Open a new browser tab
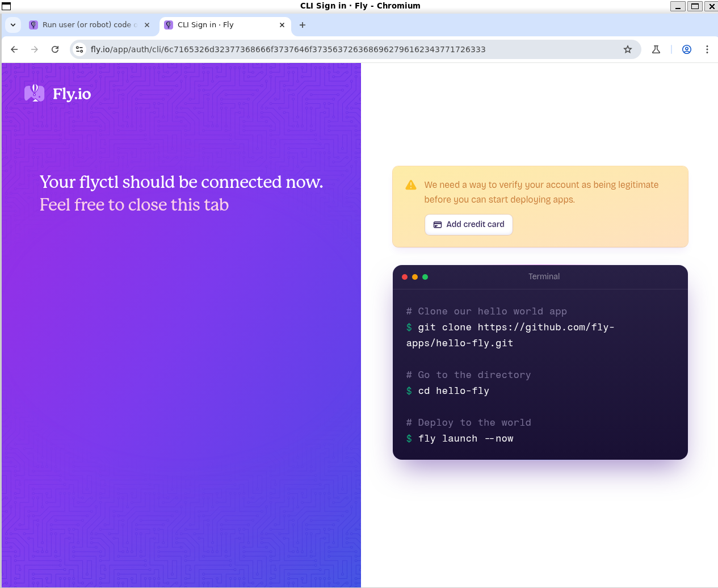This screenshot has width=718, height=588. (303, 25)
